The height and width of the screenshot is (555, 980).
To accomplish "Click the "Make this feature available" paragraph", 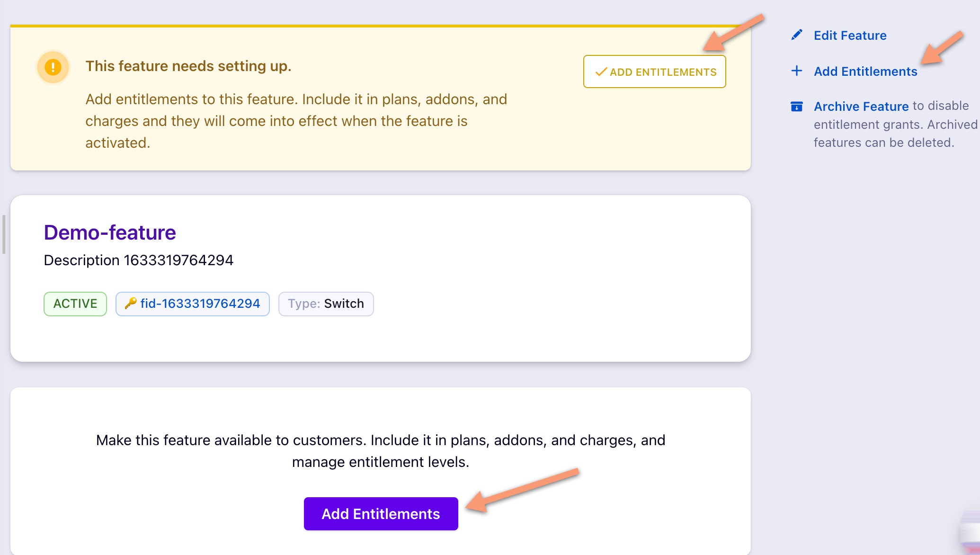I will coord(381,451).
